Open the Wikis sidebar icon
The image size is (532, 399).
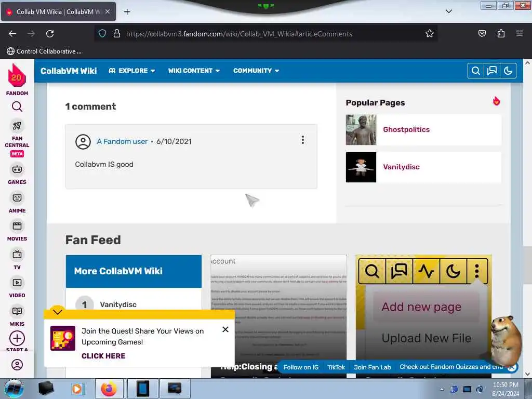pyautogui.click(x=17, y=311)
